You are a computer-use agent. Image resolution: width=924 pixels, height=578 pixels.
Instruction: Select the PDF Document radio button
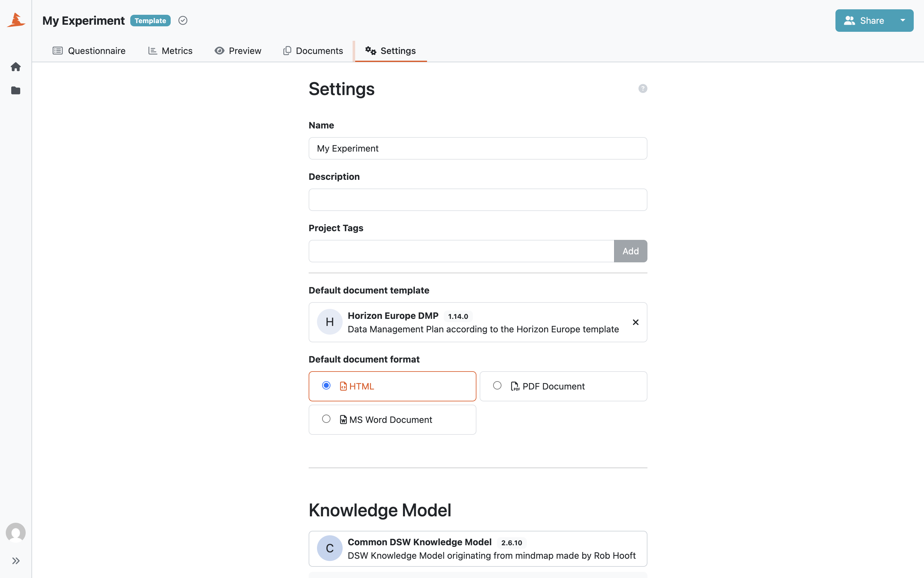(x=497, y=385)
